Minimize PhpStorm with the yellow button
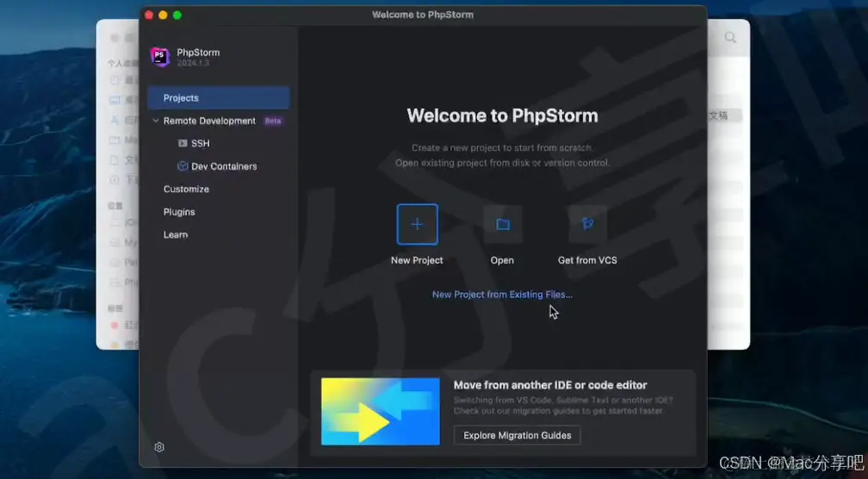The image size is (868, 479). point(163,15)
